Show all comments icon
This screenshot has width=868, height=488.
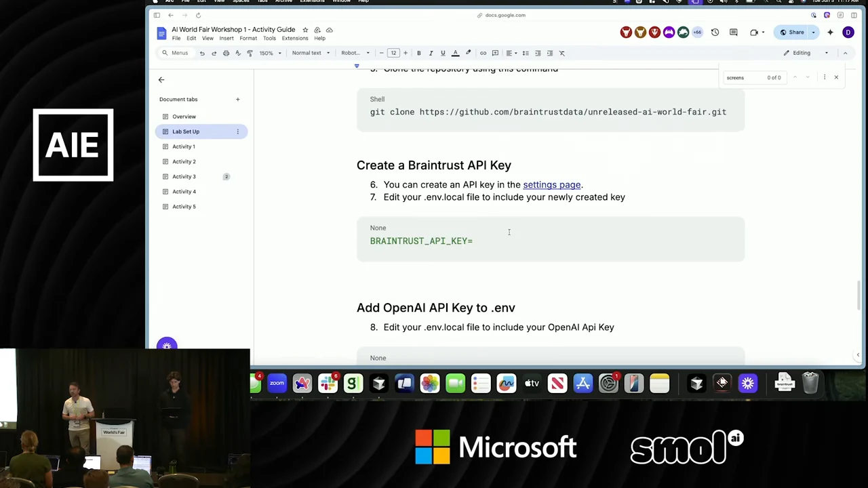734,33
